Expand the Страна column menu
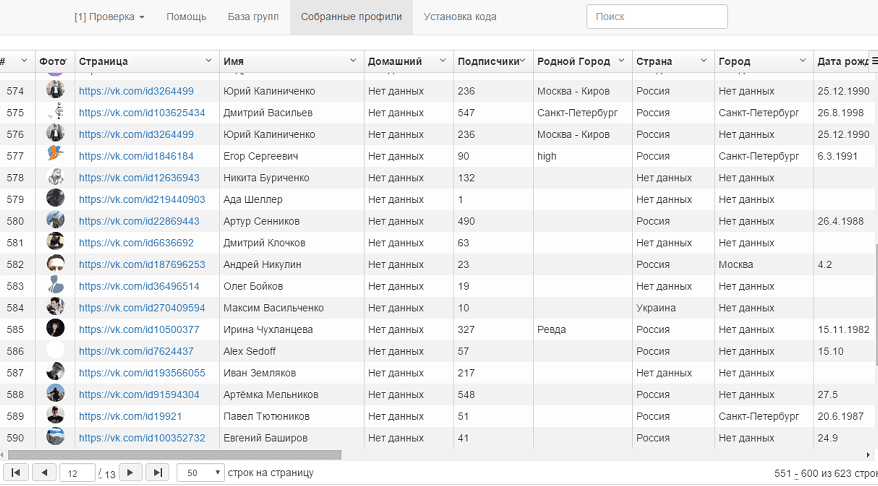This screenshot has width=878, height=486. 703,62
